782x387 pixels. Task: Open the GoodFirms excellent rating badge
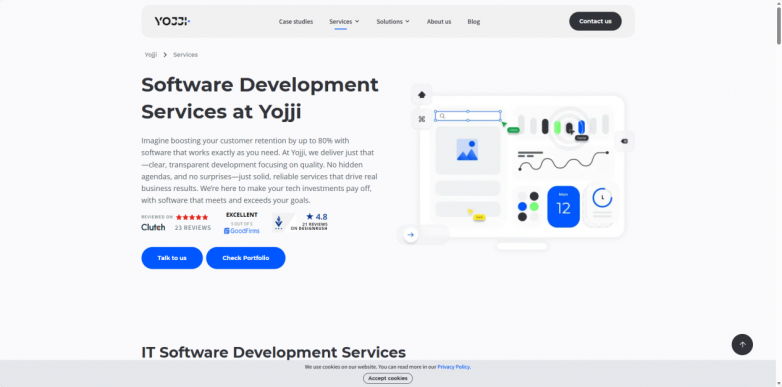(242, 223)
